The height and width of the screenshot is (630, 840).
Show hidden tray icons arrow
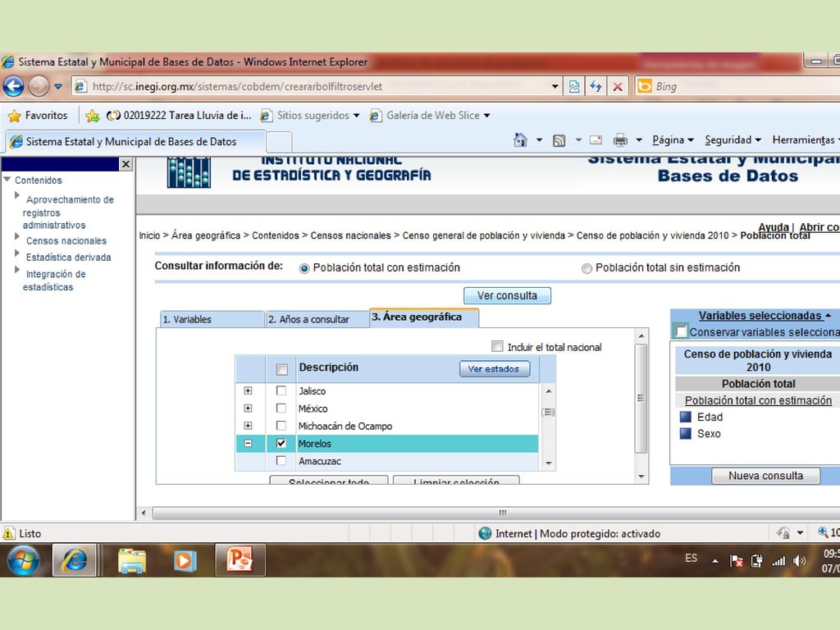tap(715, 561)
